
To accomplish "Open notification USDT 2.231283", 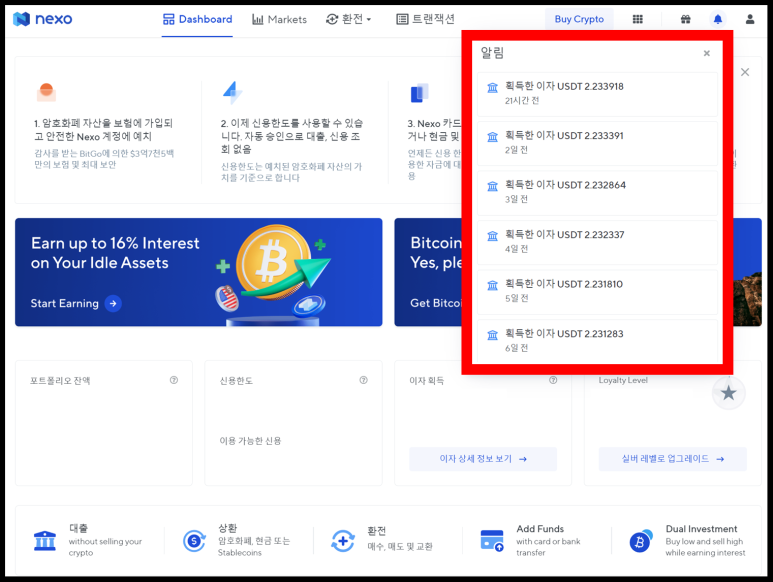I will coord(597,341).
